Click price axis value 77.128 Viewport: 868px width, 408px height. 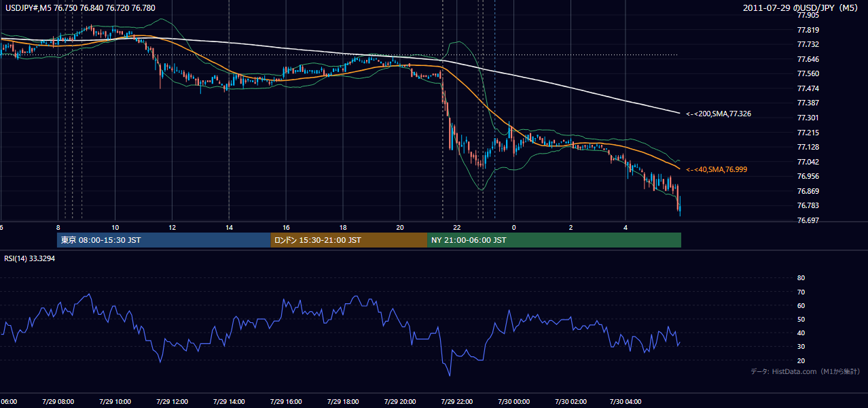click(x=808, y=147)
